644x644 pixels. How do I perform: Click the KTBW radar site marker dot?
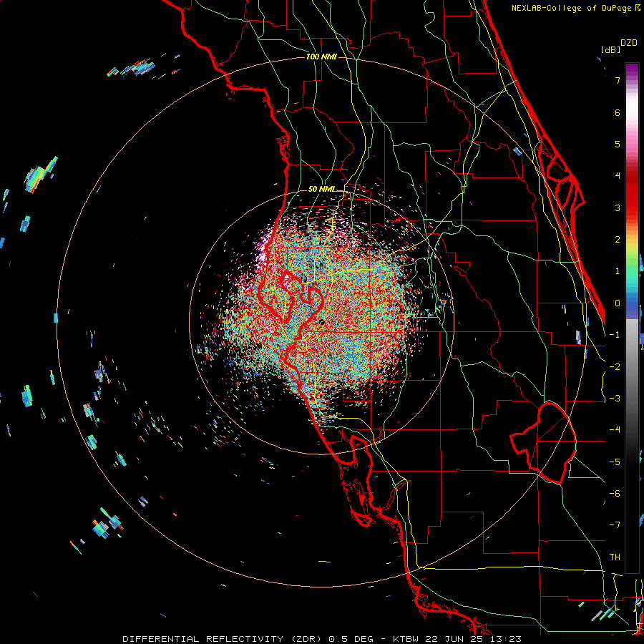(322, 322)
